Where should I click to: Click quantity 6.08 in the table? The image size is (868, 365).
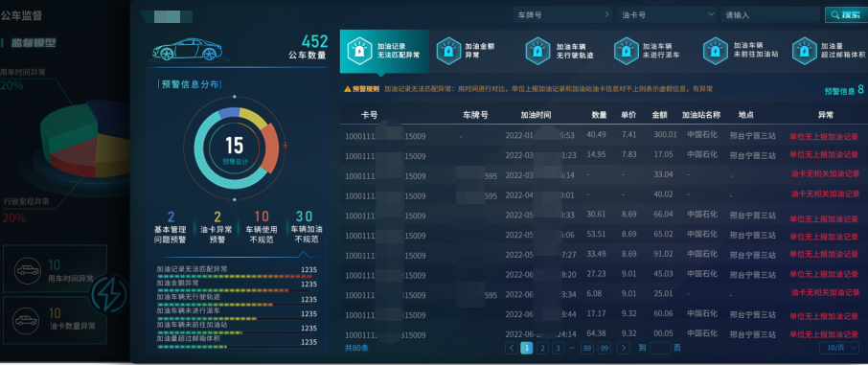point(596,293)
